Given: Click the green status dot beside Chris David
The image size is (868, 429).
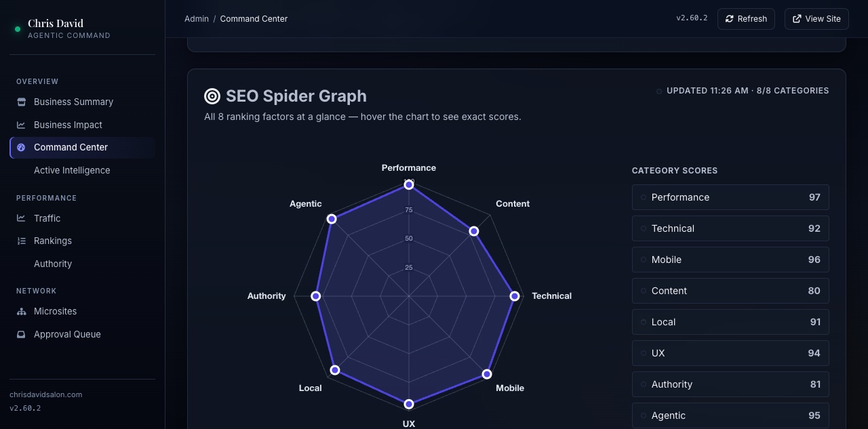Looking at the screenshot, I should pyautogui.click(x=18, y=29).
